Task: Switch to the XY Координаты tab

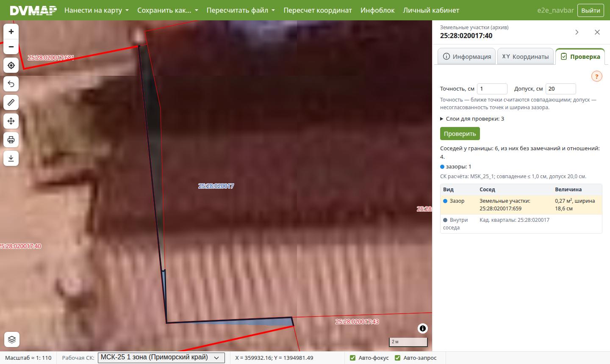Action: 525,56
